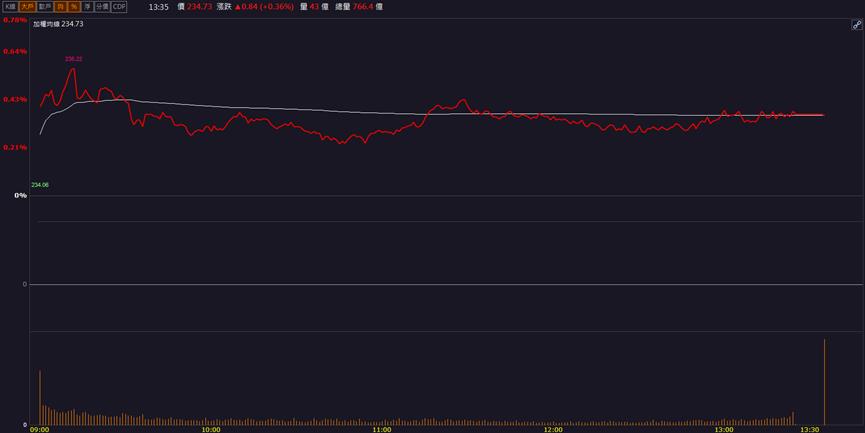
Task: Click the total volume 766.4 value
Action: point(362,7)
